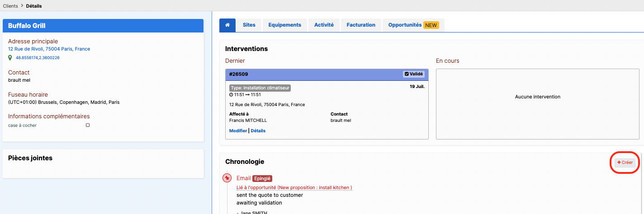644x214 pixels.
Task: Click the Créer button in Chronologie
Action: (625, 163)
